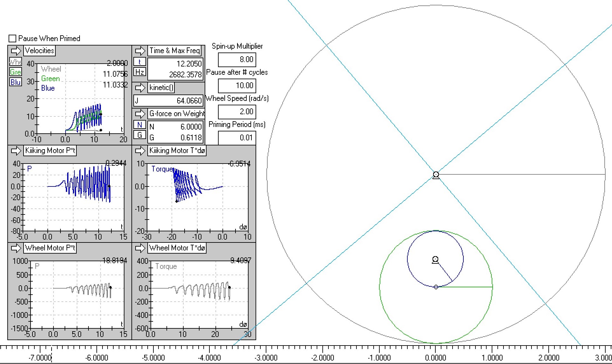Click the Pause after # cycles field
The image size is (612, 364).
point(237,86)
